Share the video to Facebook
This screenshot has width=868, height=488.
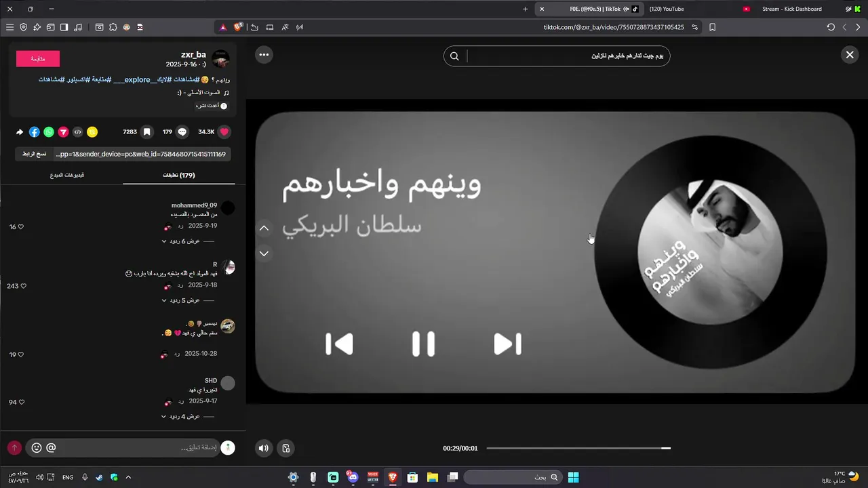35,132
